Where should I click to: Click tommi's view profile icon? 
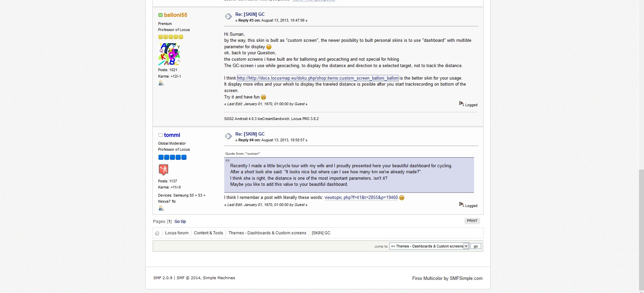point(161,208)
